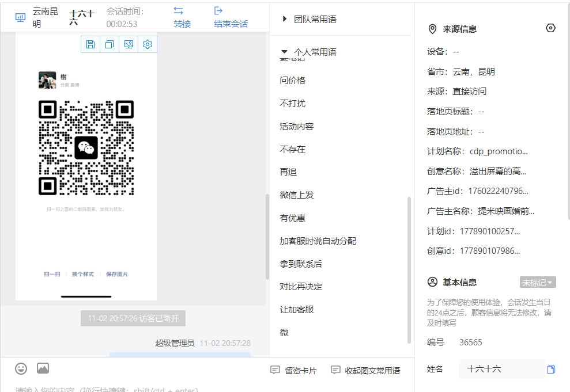Click the 转接 transfer button
Screen dimensions: 570x392
pyautogui.click(x=182, y=17)
